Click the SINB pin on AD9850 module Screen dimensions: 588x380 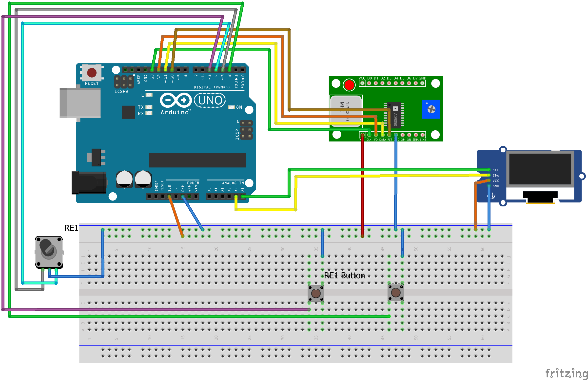[422, 135]
